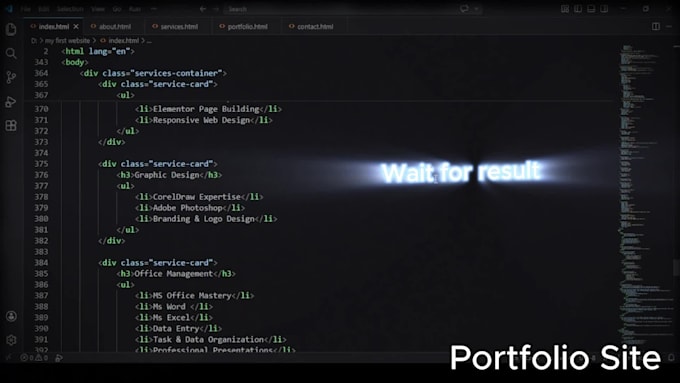Click the vertical scrollbar thumb
This screenshot has width=680, height=383.
coord(677,267)
